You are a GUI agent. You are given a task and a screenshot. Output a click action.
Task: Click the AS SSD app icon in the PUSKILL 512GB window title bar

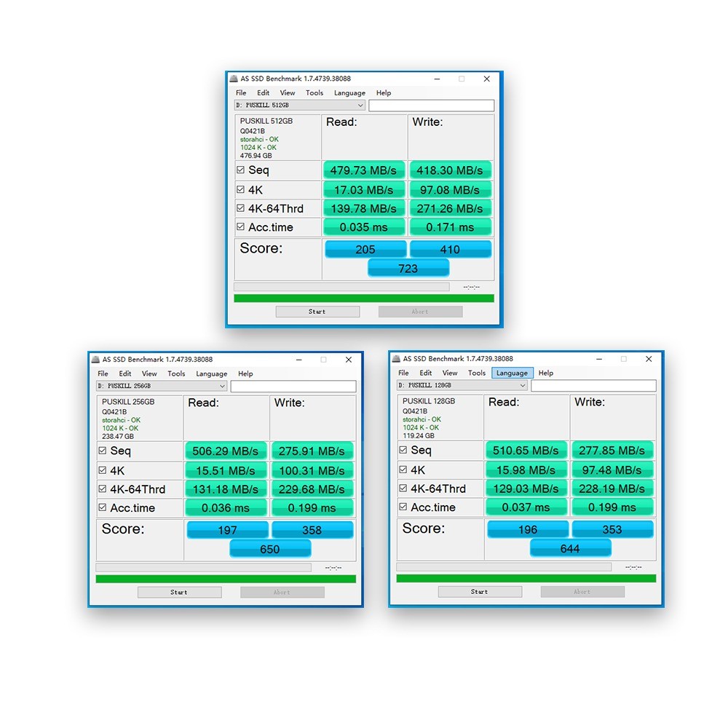click(x=234, y=79)
